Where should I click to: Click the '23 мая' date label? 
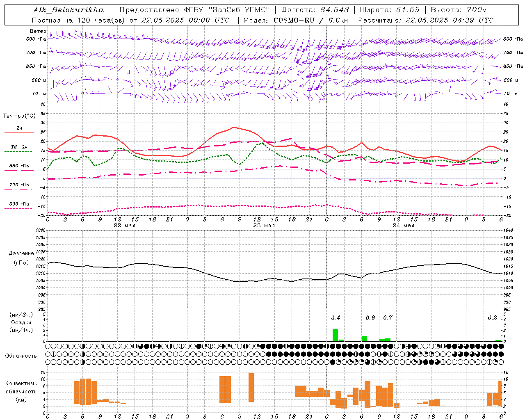click(264, 226)
